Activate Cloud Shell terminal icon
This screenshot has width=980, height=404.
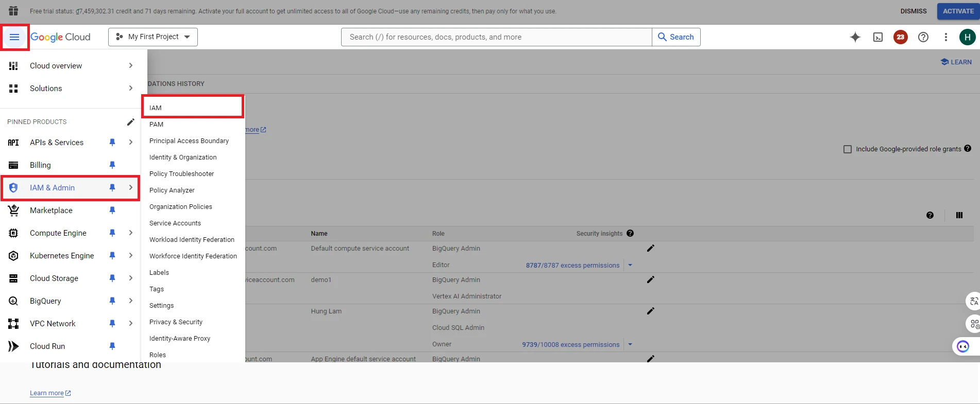[x=878, y=37]
